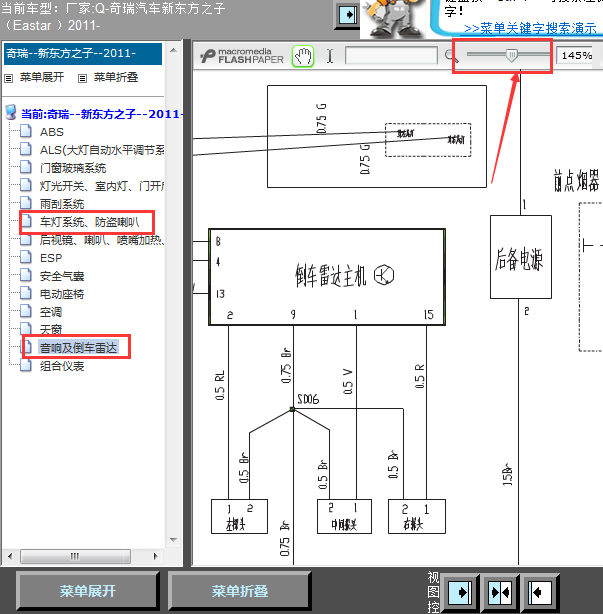
Task: Select the hand pan tool in FlashPaper
Action: click(303, 56)
